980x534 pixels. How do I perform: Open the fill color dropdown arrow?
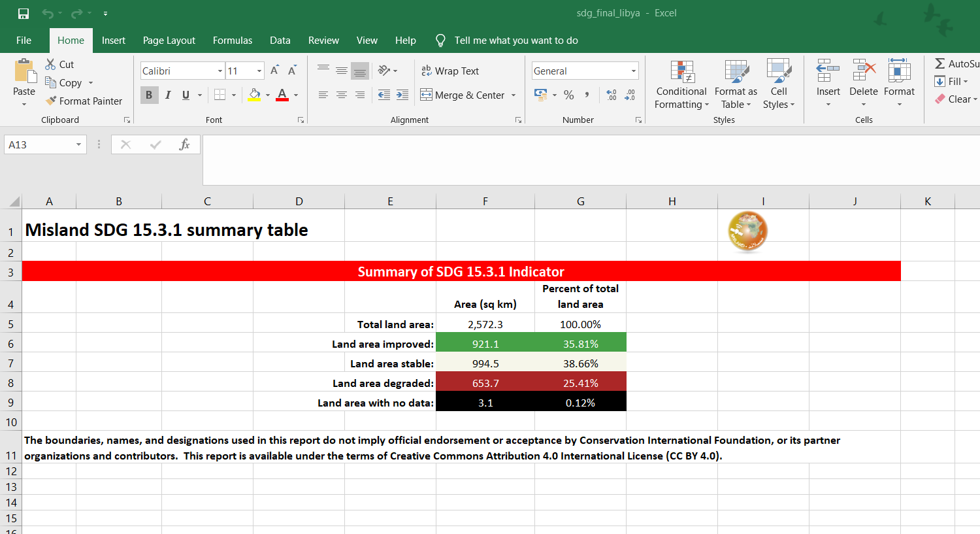click(x=268, y=95)
